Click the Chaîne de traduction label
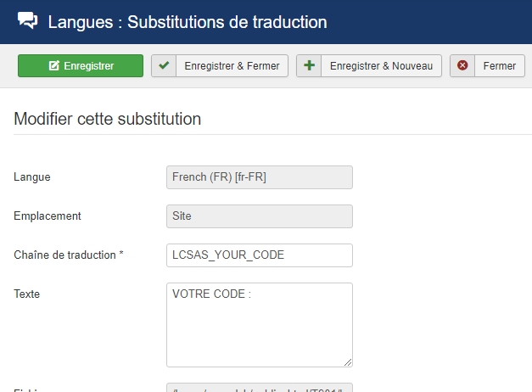The image size is (532, 392). pos(69,255)
